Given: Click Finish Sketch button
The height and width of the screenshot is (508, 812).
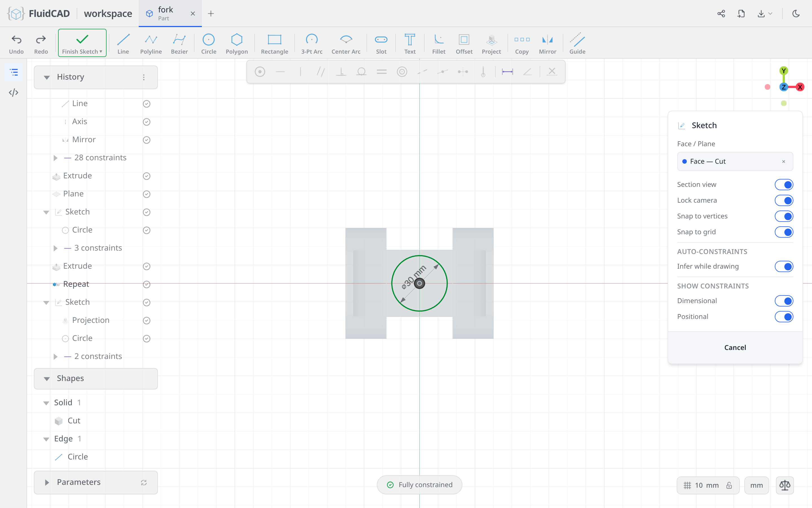Looking at the screenshot, I should point(82,43).
